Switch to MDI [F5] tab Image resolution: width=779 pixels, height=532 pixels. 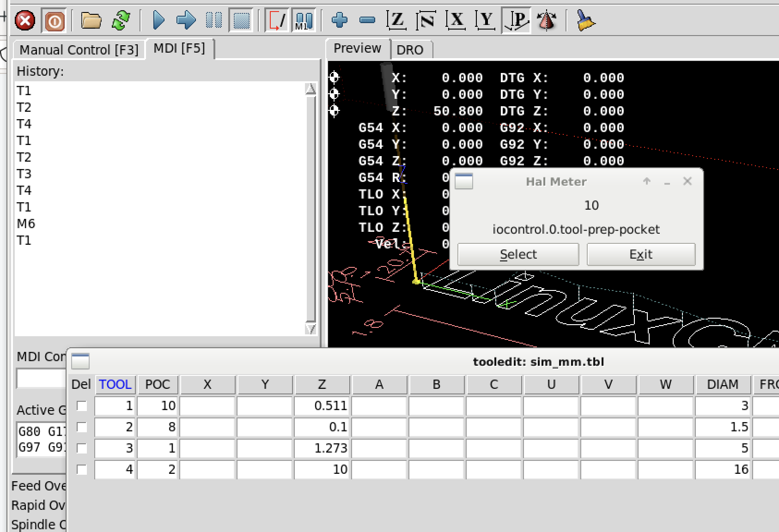click(179, 48)
